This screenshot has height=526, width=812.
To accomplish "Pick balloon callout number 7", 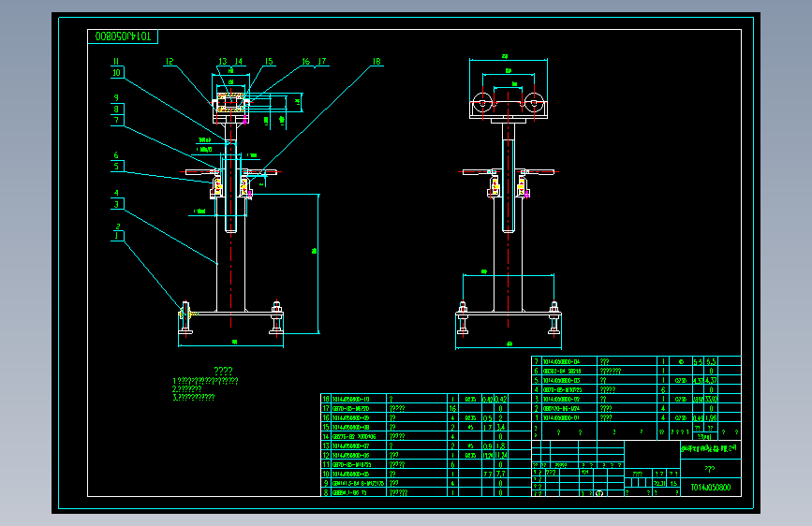I will [116, 120].
